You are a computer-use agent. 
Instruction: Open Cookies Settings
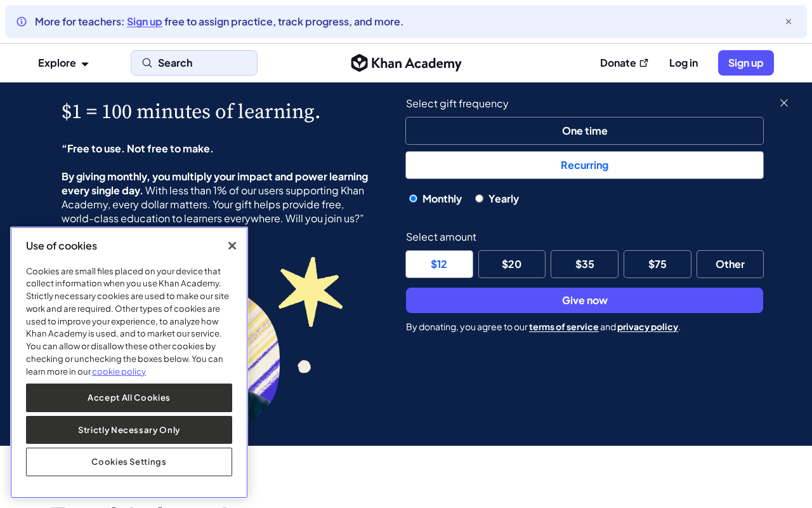129,462
